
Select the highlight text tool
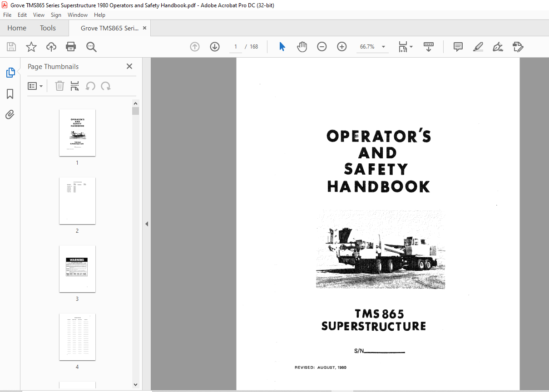pos(478,47)
